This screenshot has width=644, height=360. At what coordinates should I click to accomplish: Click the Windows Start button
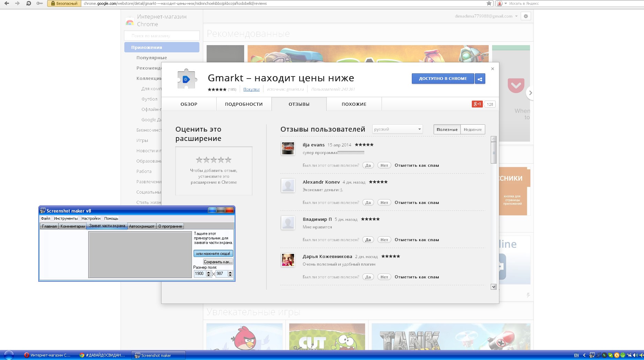point(9,355)
